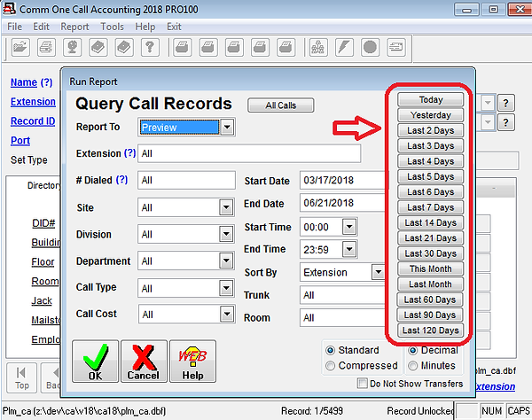
Task: Click the Extension input field in dialog
Action: [x=249, y=153]
